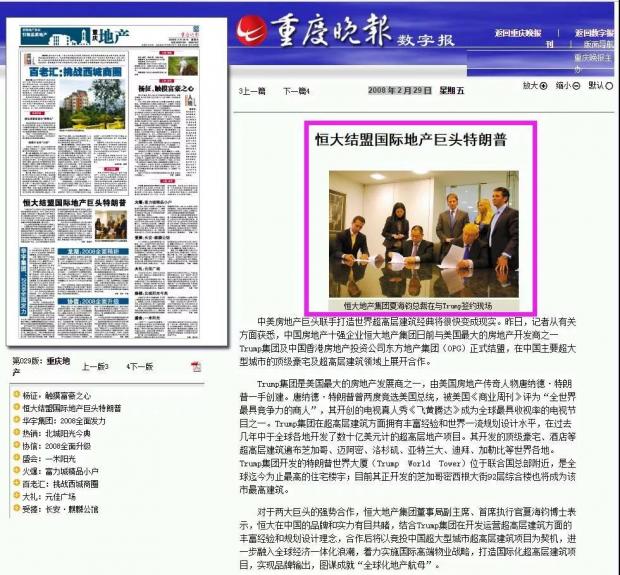The image size is (620, 575).
Task: Go to previous article via 上一篇
Action: (252, 91)
